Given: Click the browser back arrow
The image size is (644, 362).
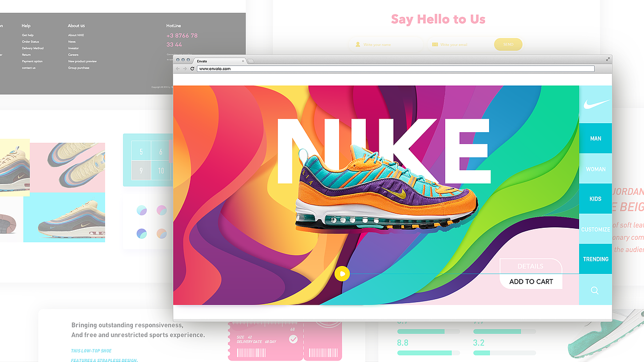Looking at the screenshot, I should (x=178, y=68).
